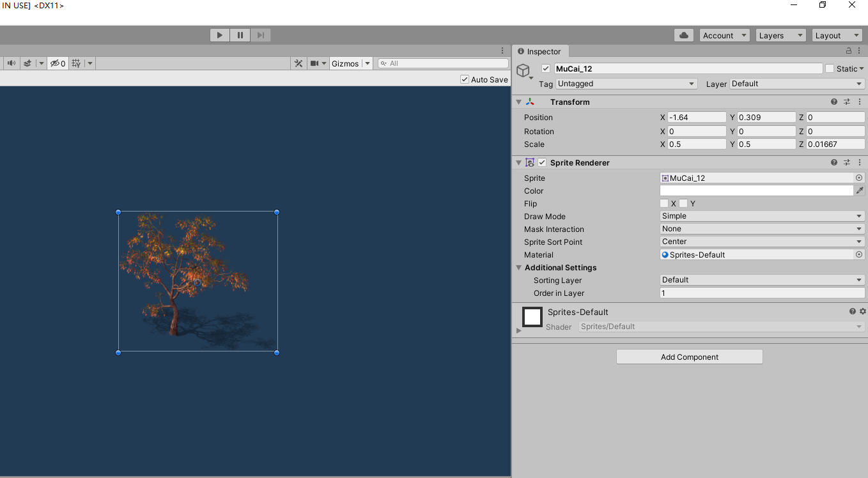Open the Color field for the sprite
This screenshot has width=868, height=478.
756,190
